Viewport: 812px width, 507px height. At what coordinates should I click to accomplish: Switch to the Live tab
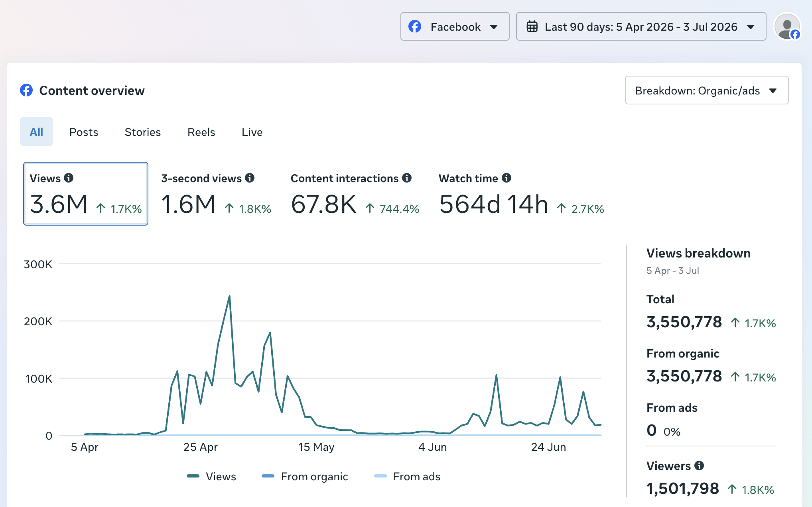point(252,132)
